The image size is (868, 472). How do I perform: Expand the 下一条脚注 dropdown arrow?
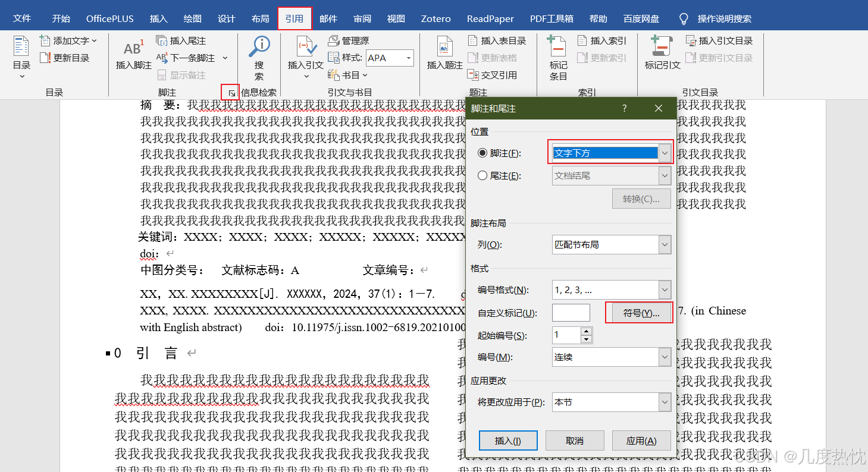coord(225,58)
